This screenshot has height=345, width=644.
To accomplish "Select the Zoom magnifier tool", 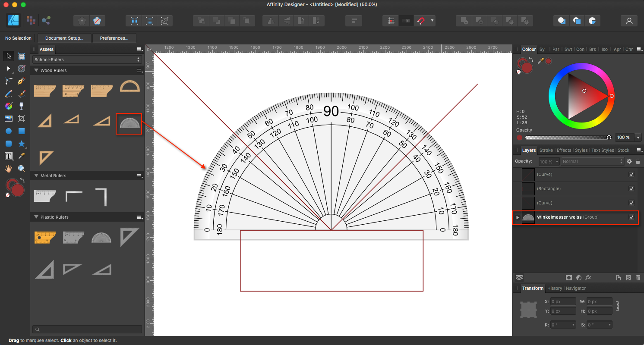I will (22, 169).
